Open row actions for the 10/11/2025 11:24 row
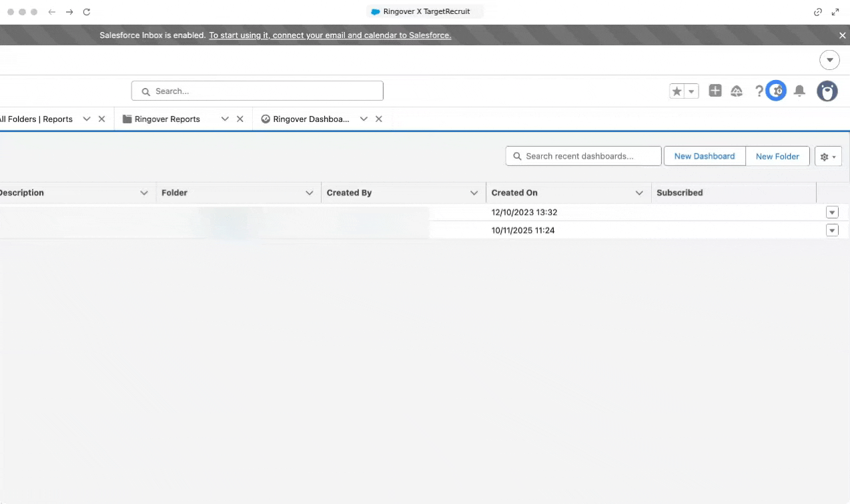The image size is (850, 504). (x=832, y=231)
